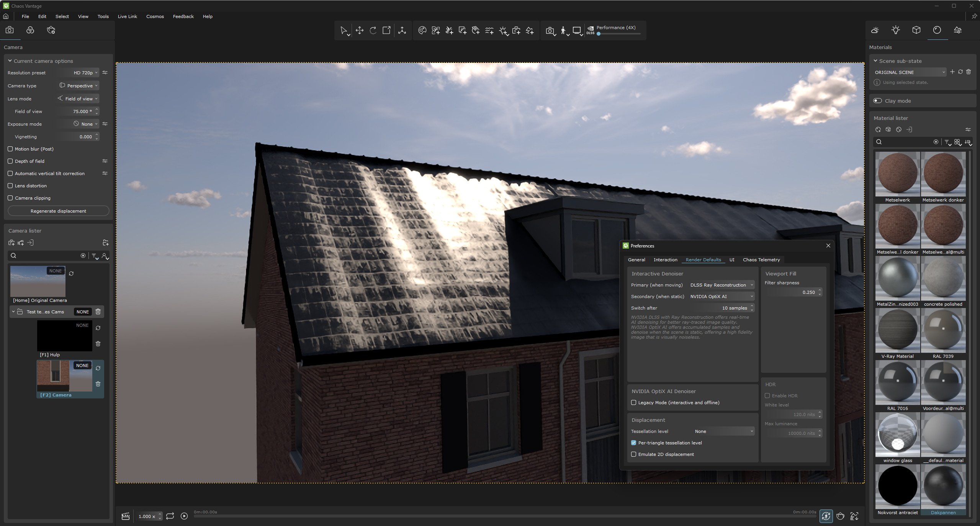This screenshot has height=526, width=980.
Task: Uncheck Per-triangle tessellation level
Action: 633,443
